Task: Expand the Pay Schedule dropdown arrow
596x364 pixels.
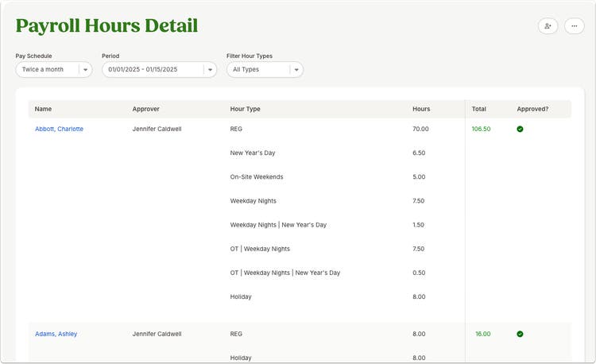Action: (86, 69)
